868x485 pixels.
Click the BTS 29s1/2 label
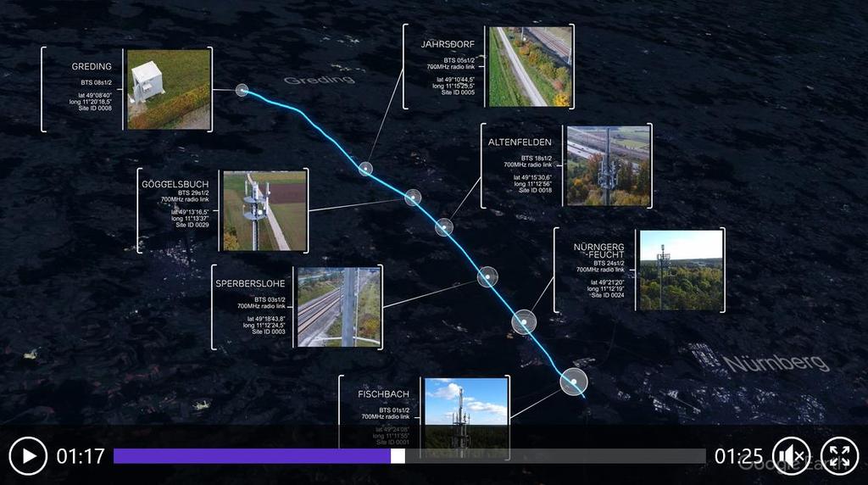194,192
